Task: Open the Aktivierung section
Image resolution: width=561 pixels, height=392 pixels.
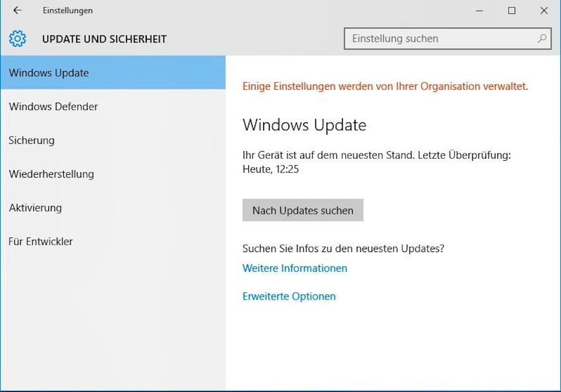Action: point(113,208)
